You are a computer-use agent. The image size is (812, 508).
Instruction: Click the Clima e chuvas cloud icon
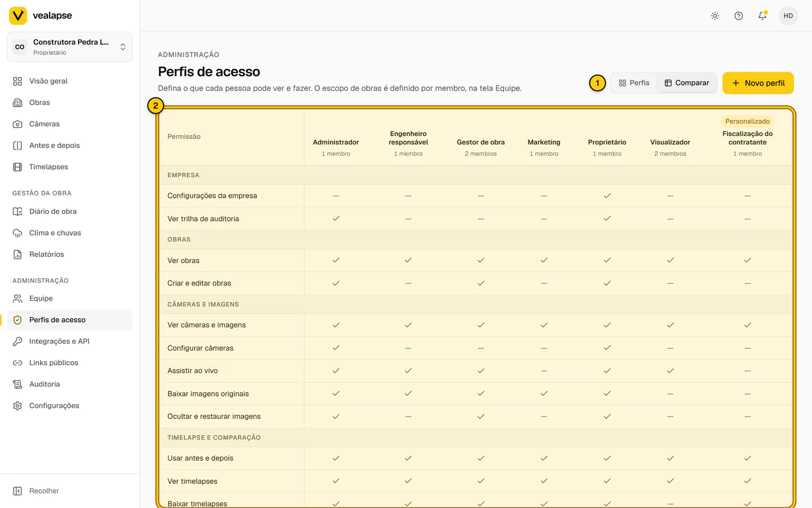(x=17, y=233)
